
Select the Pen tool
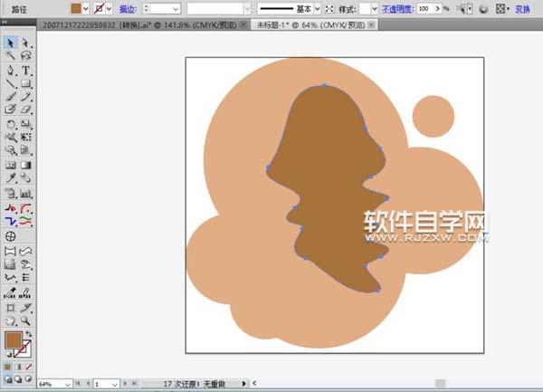[10, 71]
